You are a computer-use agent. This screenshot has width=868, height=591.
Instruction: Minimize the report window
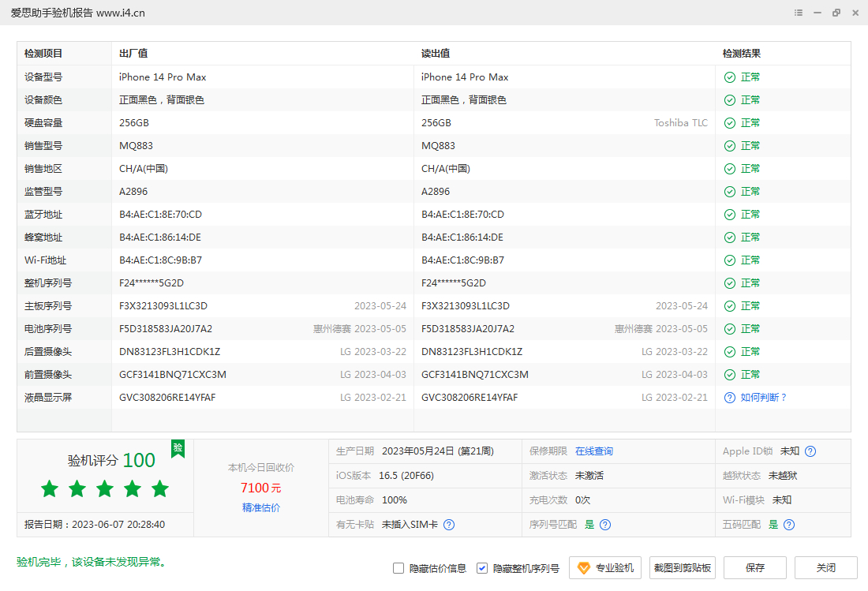click(x=817, y=13)
